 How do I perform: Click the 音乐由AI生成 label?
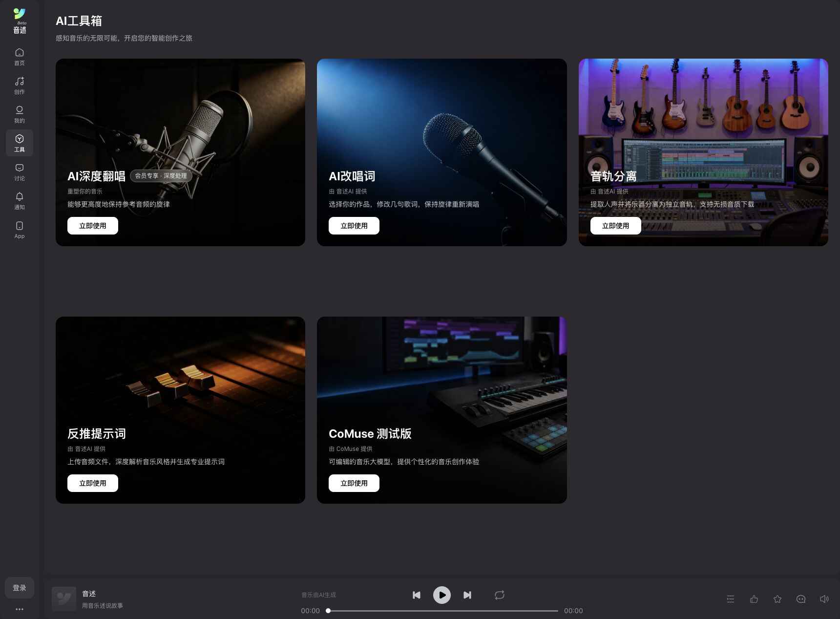click(x=318, y=595)
